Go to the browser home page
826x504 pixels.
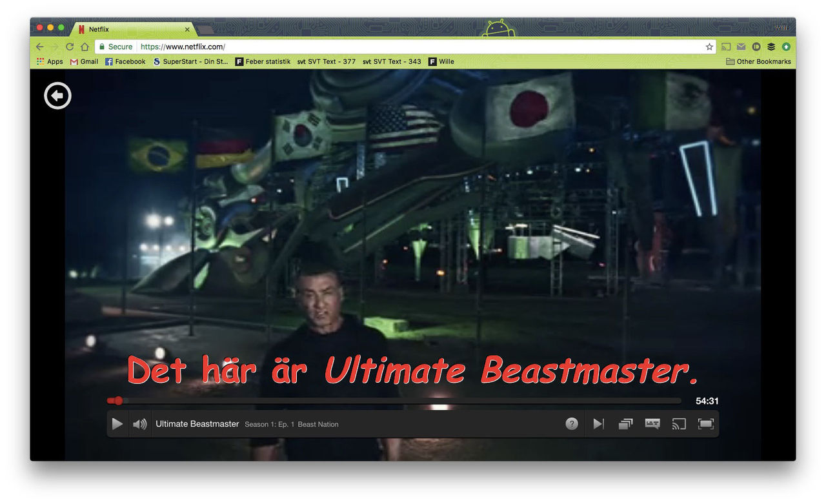[85, 46]
